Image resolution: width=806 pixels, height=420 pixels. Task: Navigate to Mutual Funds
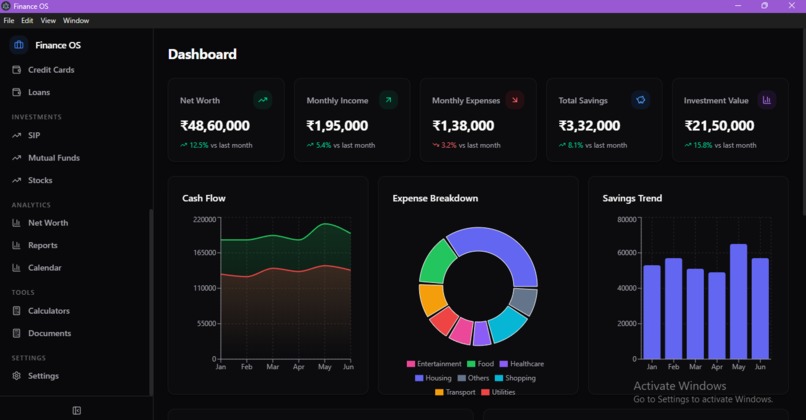point(54,158)
